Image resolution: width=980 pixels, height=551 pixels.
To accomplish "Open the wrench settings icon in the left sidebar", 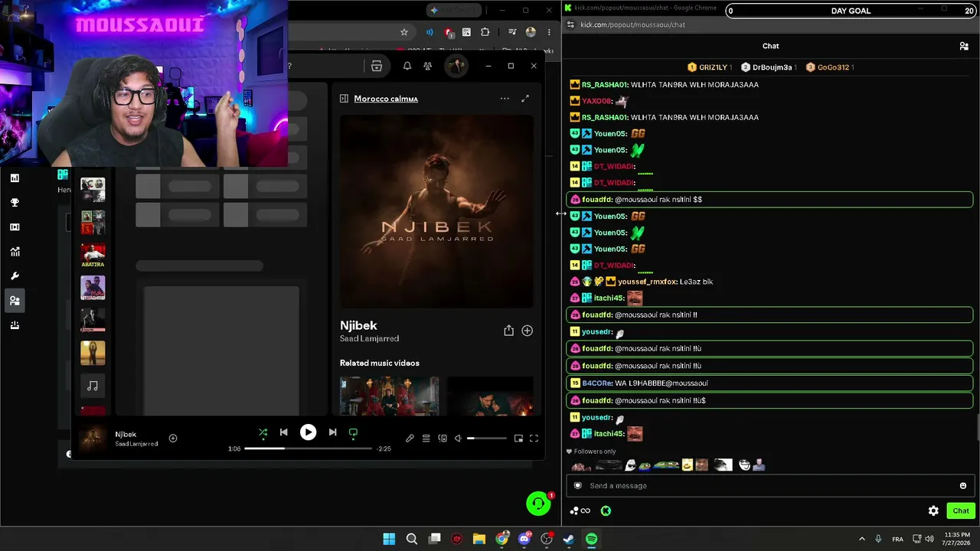I will 15,275.
